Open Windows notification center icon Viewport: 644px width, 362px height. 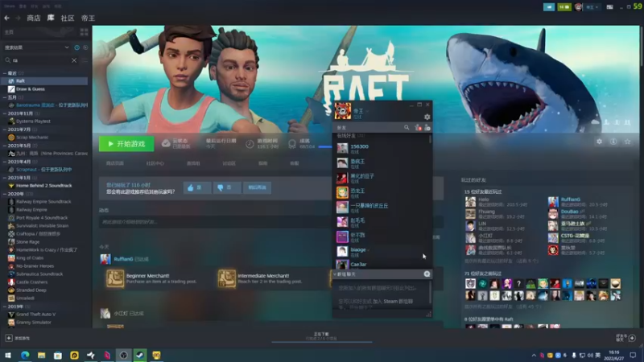tap(633, 355)
